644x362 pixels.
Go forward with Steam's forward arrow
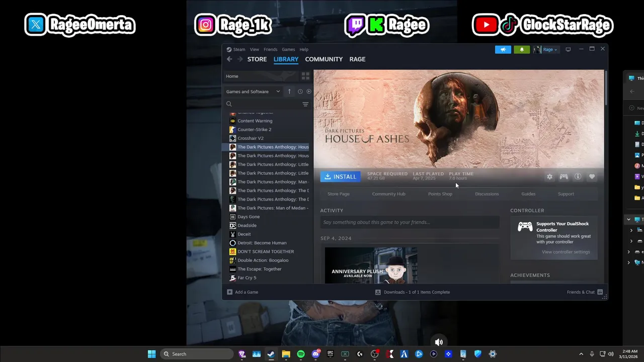pyautogui.click(x=240, y=59)
